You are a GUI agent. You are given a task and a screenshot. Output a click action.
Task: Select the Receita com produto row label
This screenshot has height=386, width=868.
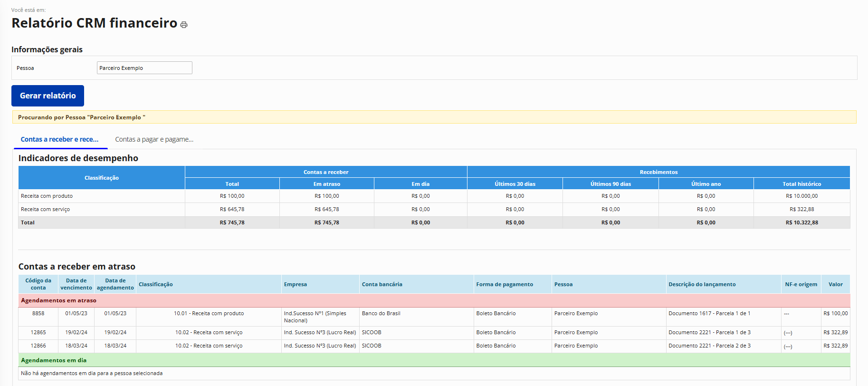click(x=47, y=196)
